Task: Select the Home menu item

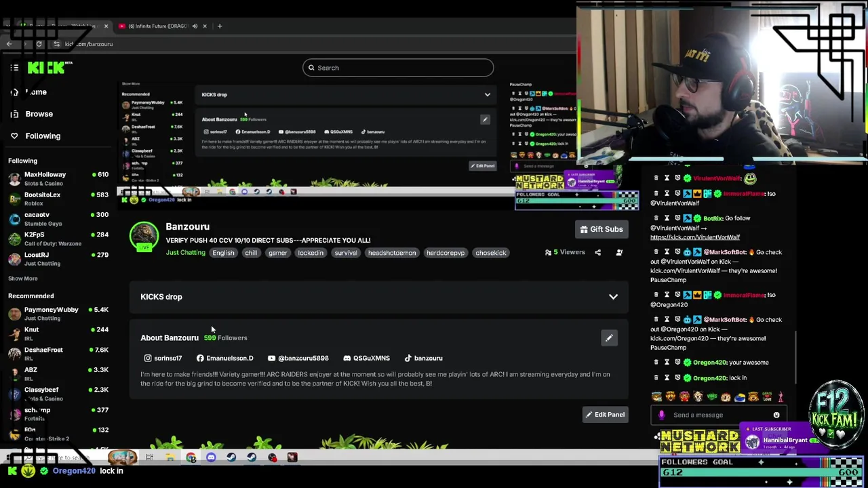Action: point(30,92)
